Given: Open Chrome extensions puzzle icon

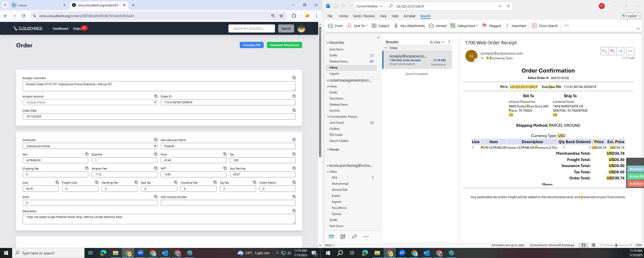Looking at the screenshot, I should (x=294, y=16).
